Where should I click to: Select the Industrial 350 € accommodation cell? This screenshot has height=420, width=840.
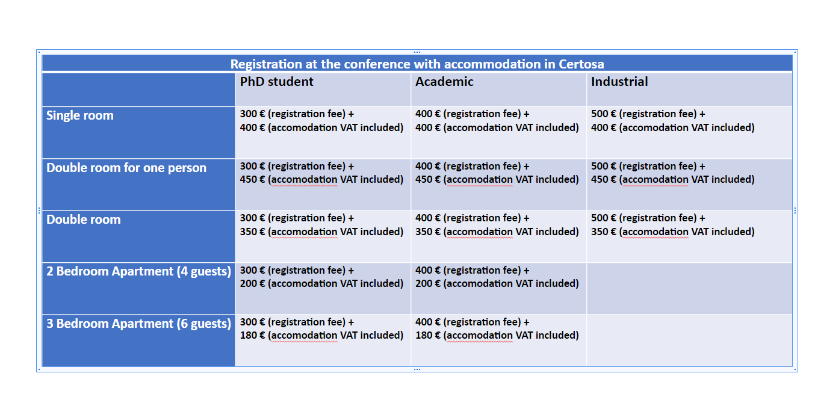click(x=689, y=236)
